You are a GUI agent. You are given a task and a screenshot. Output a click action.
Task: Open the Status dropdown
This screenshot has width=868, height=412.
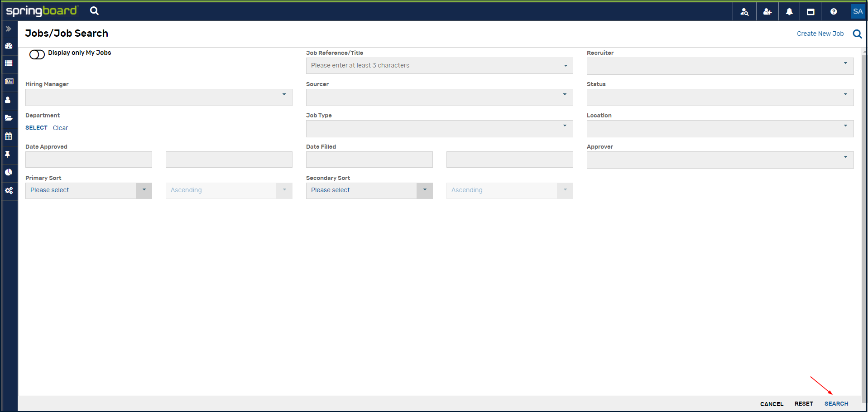pos(720,97)
